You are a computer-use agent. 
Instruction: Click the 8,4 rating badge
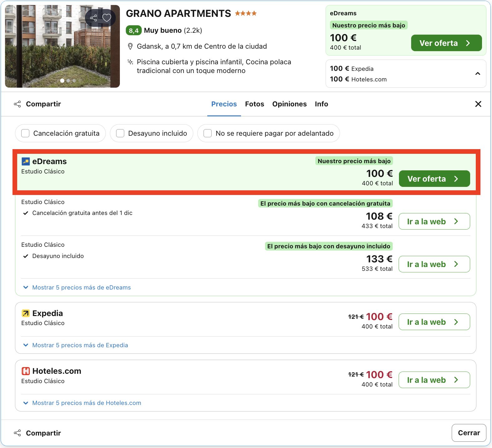point(134,31)
